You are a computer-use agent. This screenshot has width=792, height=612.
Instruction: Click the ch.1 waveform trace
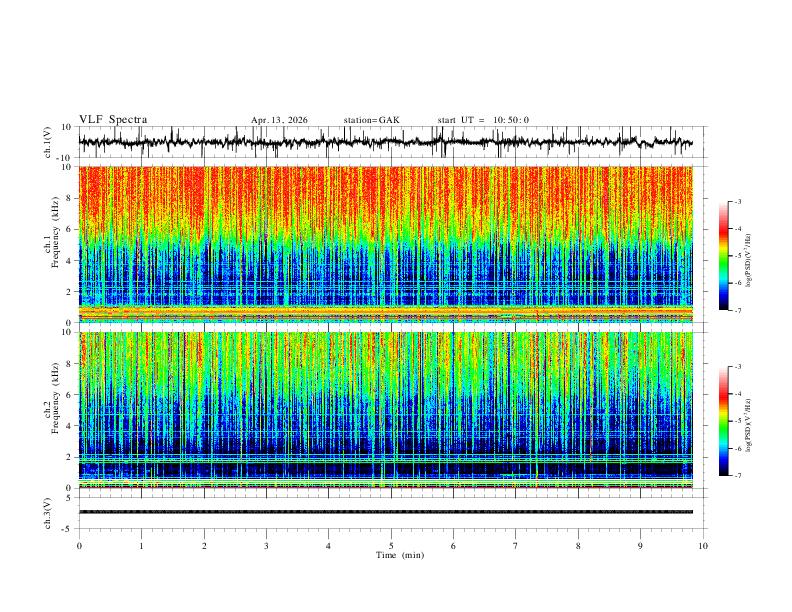(x=385, y=142)
